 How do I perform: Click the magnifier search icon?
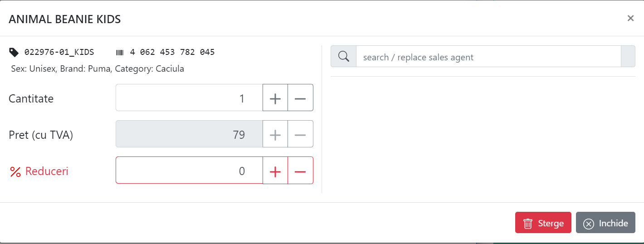(x=344, y=56)
